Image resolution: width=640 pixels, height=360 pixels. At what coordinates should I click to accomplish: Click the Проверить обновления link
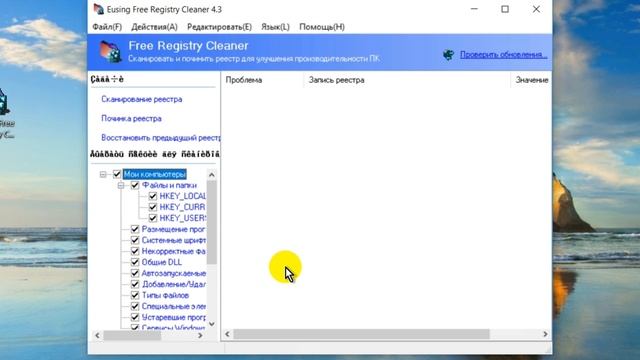[x=504, y=55]
